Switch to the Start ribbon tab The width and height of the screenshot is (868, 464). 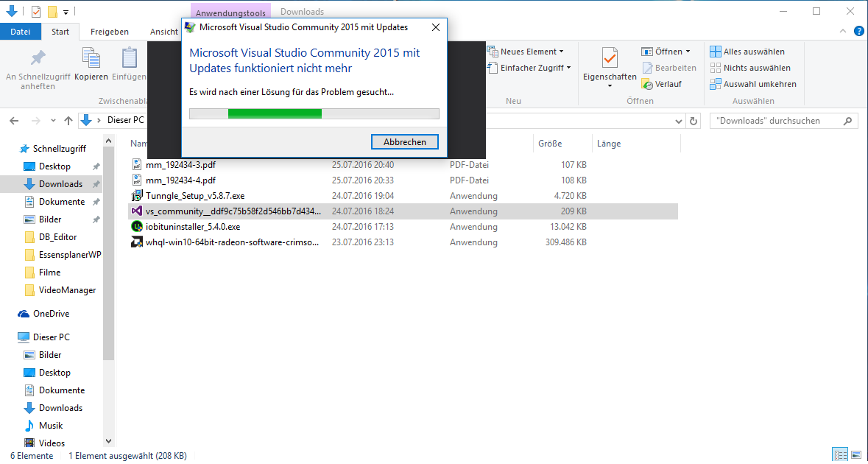[60, 32]
